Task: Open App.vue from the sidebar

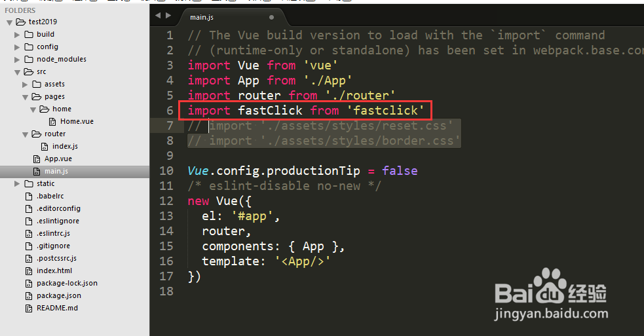Action: [x=58, y=159]
